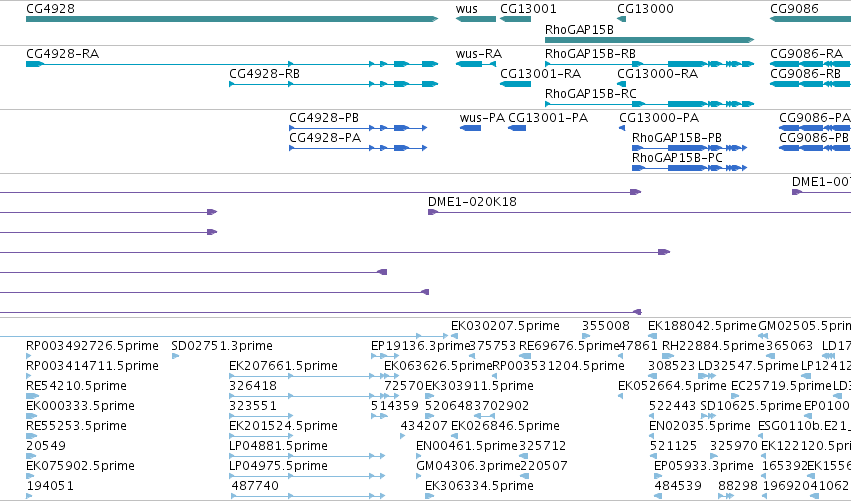
Task: Select the CG4928 gene label
Action: (x=50, y=9)
